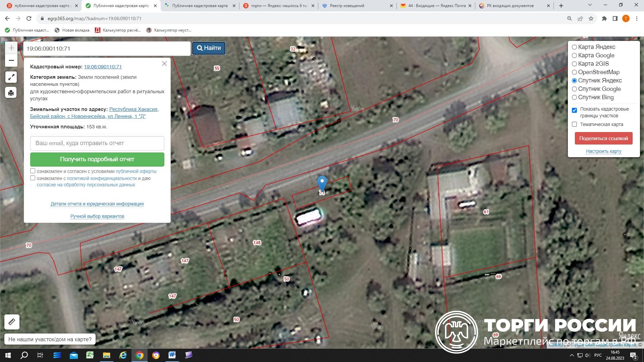644x362 pixels.
Task: Uncheck Показать кадастровые границы участков
Action: tap(574, 110)
